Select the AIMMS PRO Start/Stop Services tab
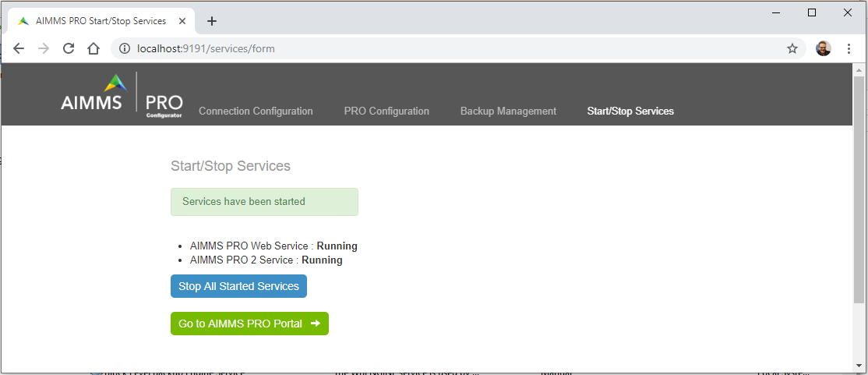 101,21
